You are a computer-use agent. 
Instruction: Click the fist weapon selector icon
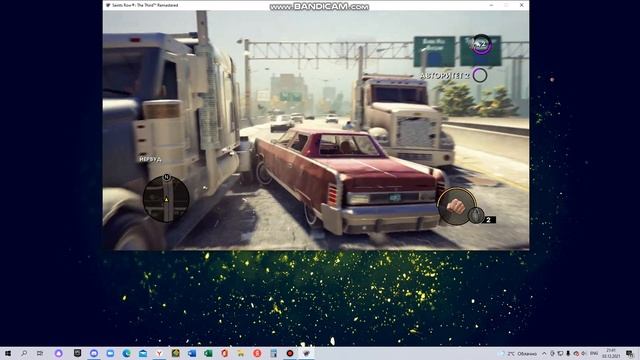[456, 207]
